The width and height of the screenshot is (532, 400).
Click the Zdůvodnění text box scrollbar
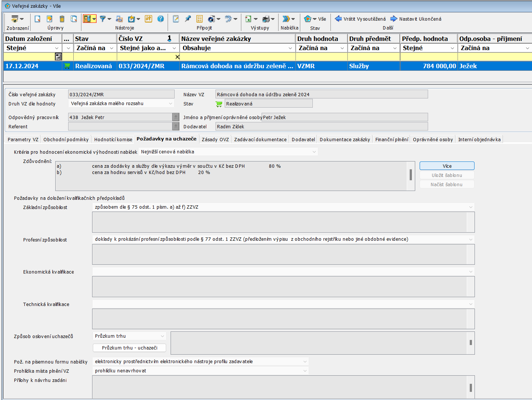411,175
